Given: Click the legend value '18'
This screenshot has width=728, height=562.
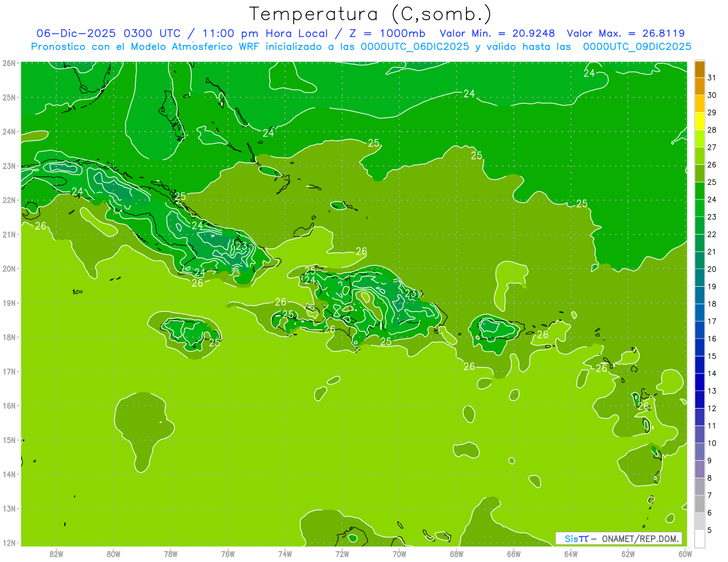Looking at the screenshot, I should coord(712,304).
